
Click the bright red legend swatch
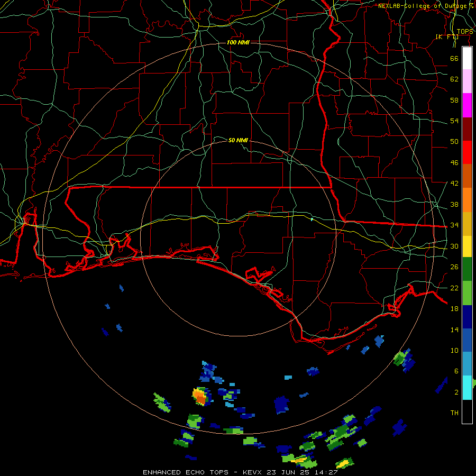click(x=467, y=152)
